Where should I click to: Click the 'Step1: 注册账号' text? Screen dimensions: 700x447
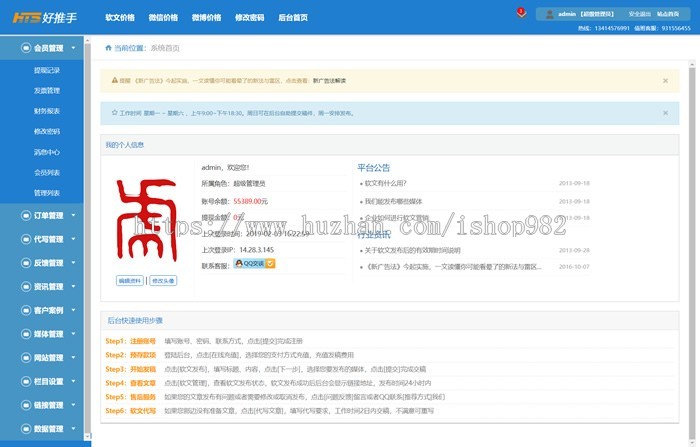(x=130, y=341)
